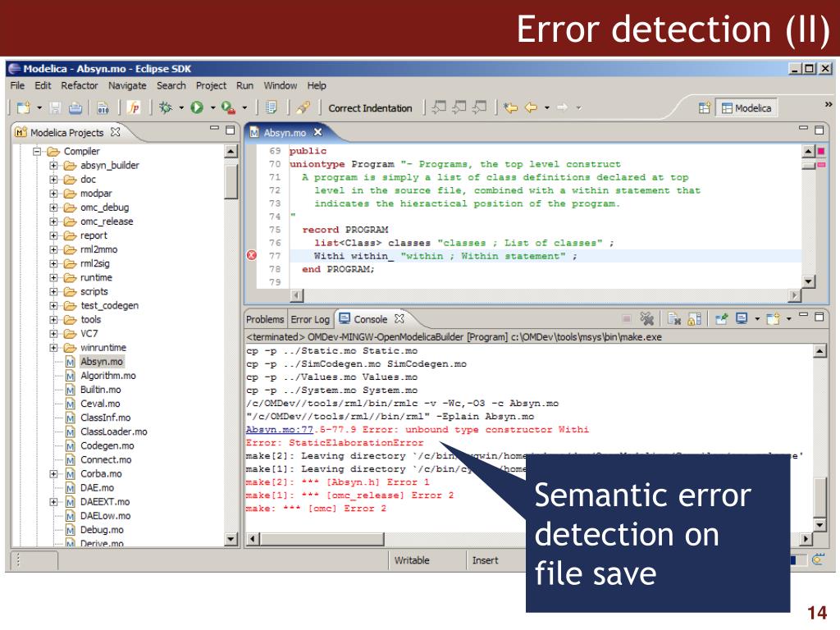Click the green Run button icon
This screenshot has width=840, height=630.
click(197, 107)
